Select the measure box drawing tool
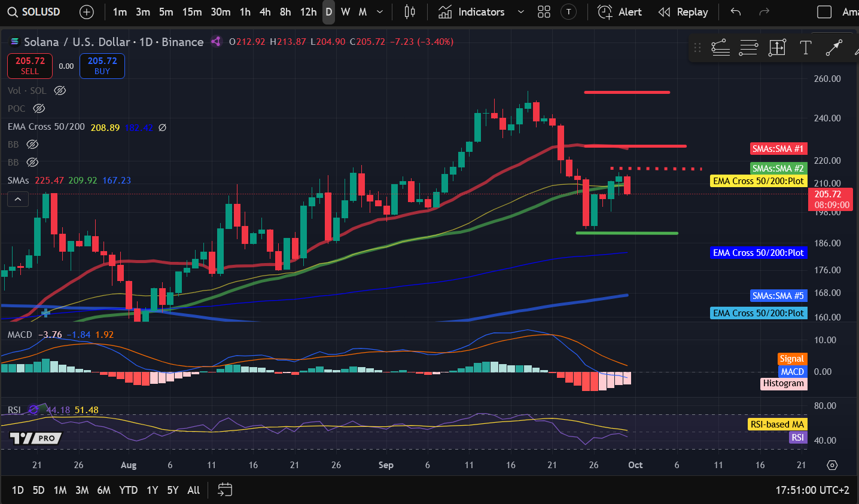Screen dimensions: 859x504 [777, 48]
